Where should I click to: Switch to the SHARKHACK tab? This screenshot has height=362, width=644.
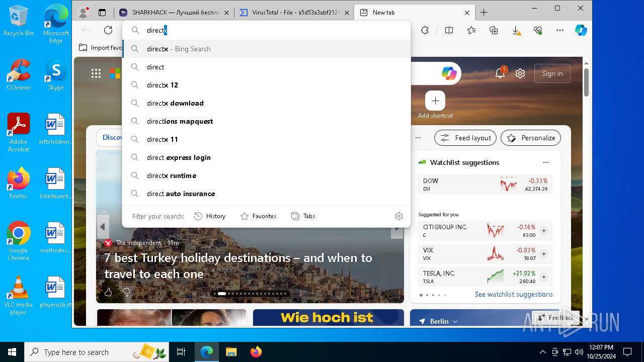pos(174,13)
